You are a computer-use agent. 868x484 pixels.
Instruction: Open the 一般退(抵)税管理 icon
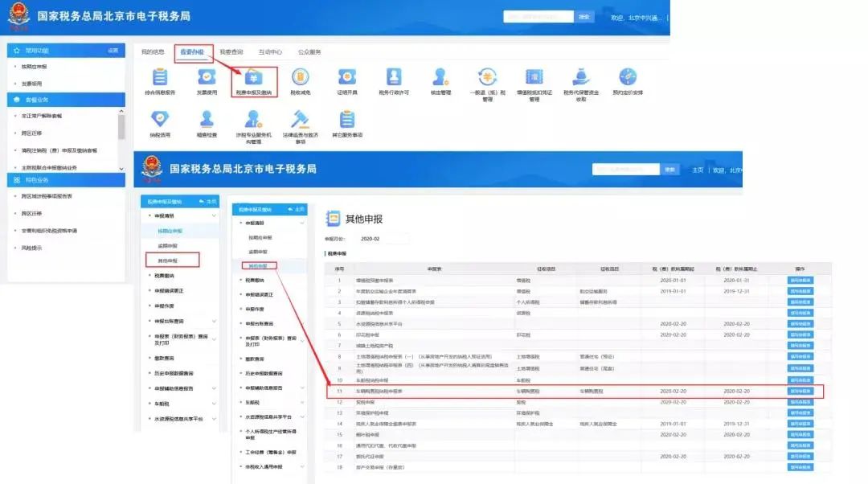(x=487, y=77)
